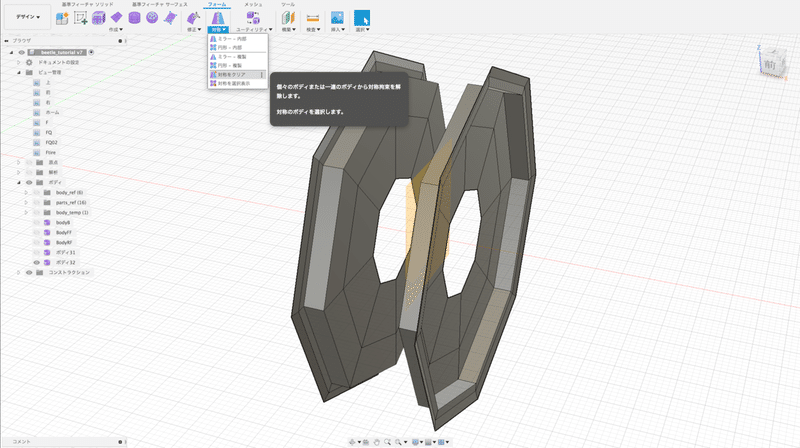Click the Zoom Window icon
Image resolution: width=800 pixels, height=448 pixels.
pos(398,442)
